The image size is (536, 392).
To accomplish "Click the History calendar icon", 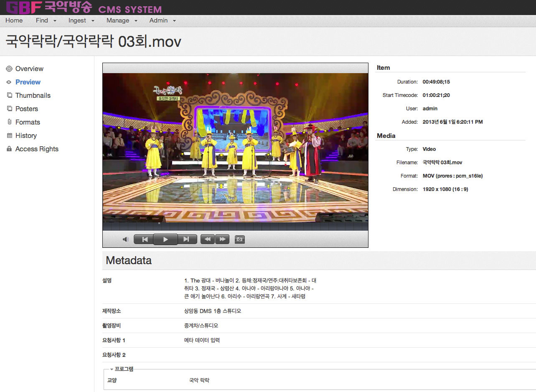I will [x=9, y=135].
